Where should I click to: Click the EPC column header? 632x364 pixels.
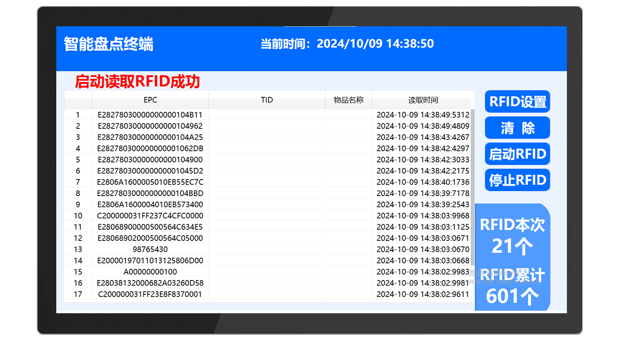150,100
